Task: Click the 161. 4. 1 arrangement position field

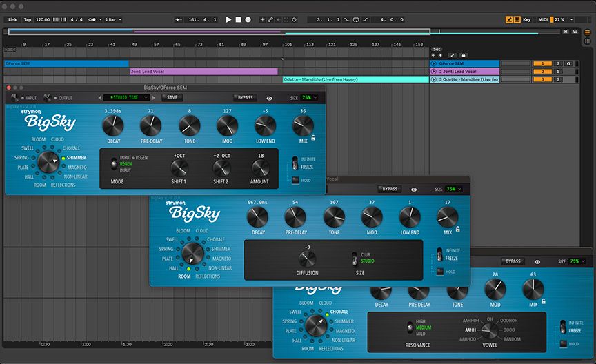Action: click(x=202, y=19)
